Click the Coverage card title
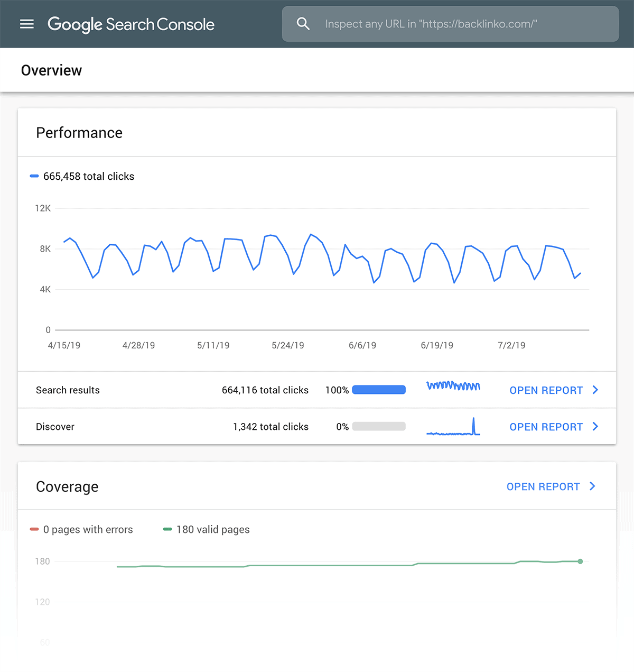 (x=67, y=487)
